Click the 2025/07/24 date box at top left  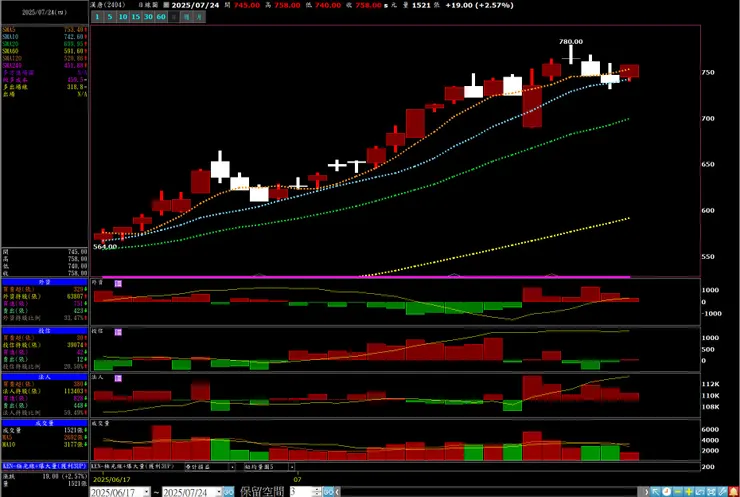coord(44,12)
